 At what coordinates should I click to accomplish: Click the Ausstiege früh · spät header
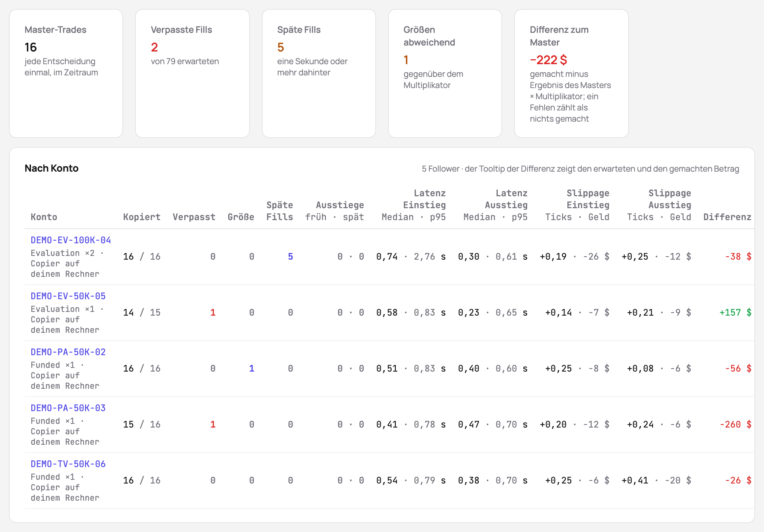(335, 211)
